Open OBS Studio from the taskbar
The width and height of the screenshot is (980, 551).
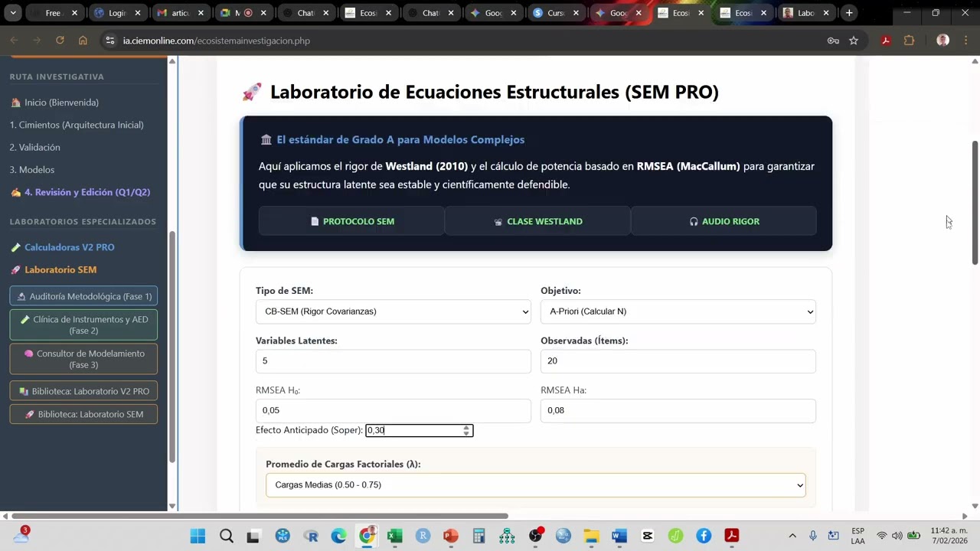tap(535, 536)
